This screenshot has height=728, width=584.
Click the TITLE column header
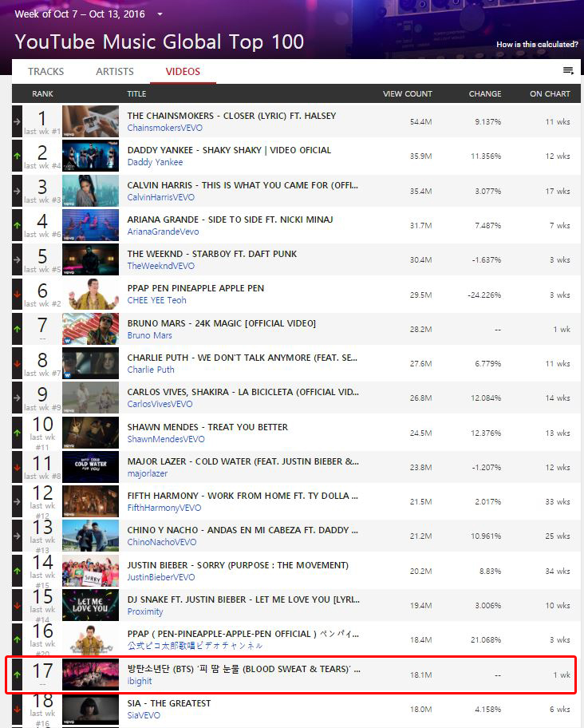click(x=136, y=93)
